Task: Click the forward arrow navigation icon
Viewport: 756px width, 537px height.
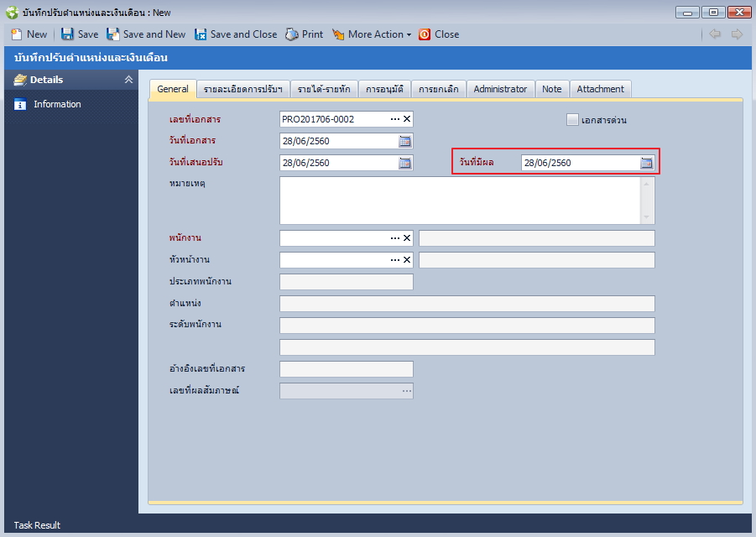Action: (x=737, y=34)
